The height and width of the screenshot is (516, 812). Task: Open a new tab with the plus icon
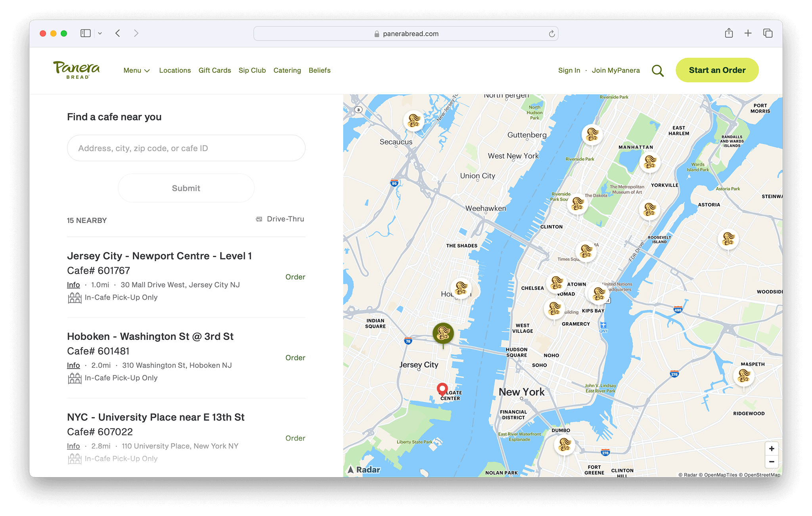point(748,33)
